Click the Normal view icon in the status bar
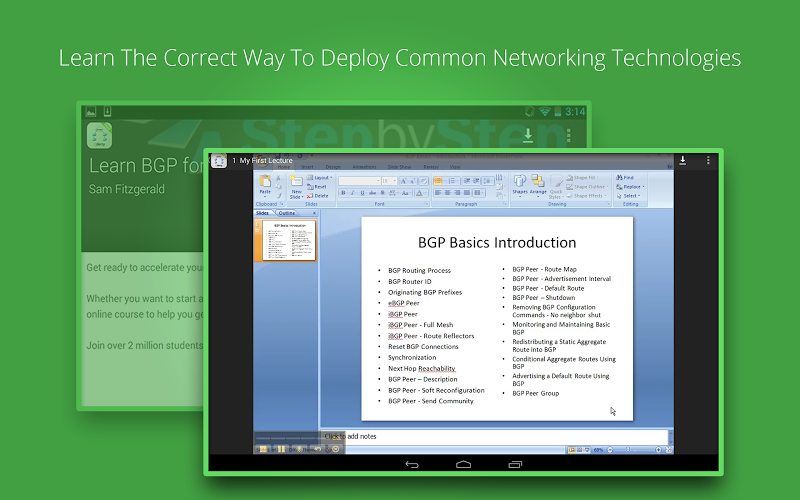The image size is (800, 500). 571,450
